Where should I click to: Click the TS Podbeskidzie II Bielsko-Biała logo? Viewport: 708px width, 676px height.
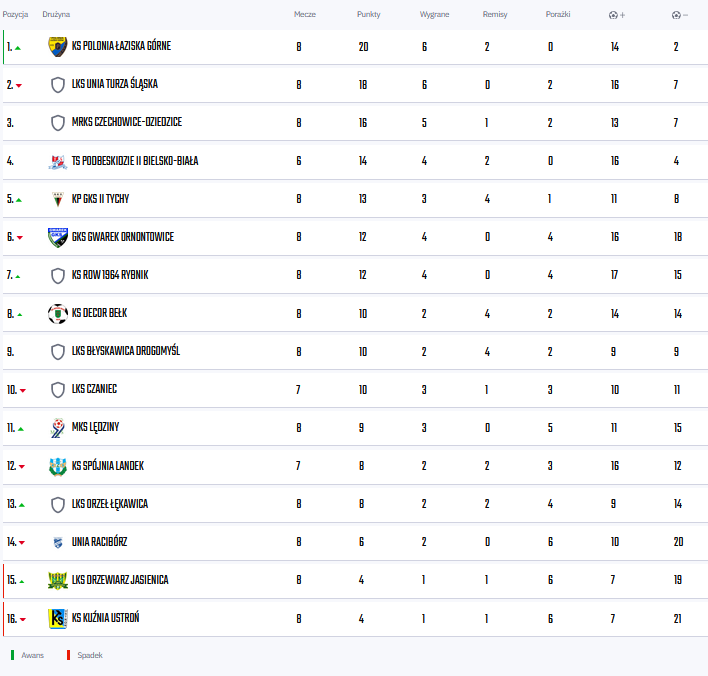58,161
